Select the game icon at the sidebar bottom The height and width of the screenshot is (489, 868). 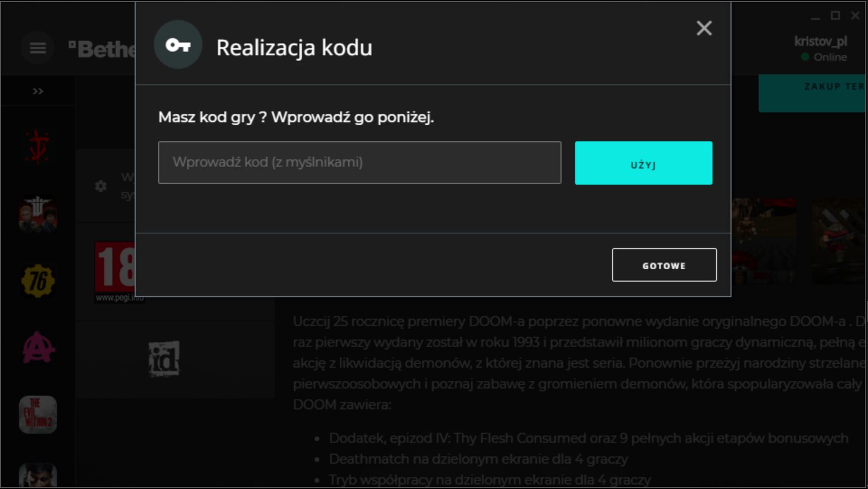[x=38, y=475]
